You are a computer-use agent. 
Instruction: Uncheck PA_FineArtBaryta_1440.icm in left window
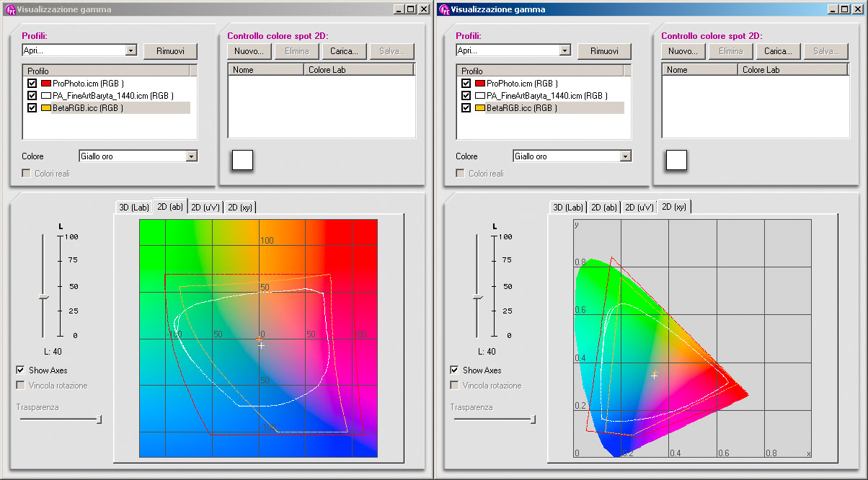tap(32, 96)
